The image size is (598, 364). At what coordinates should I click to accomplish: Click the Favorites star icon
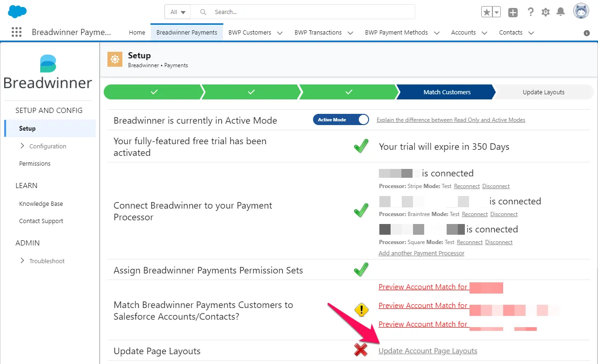pos(487,12)
